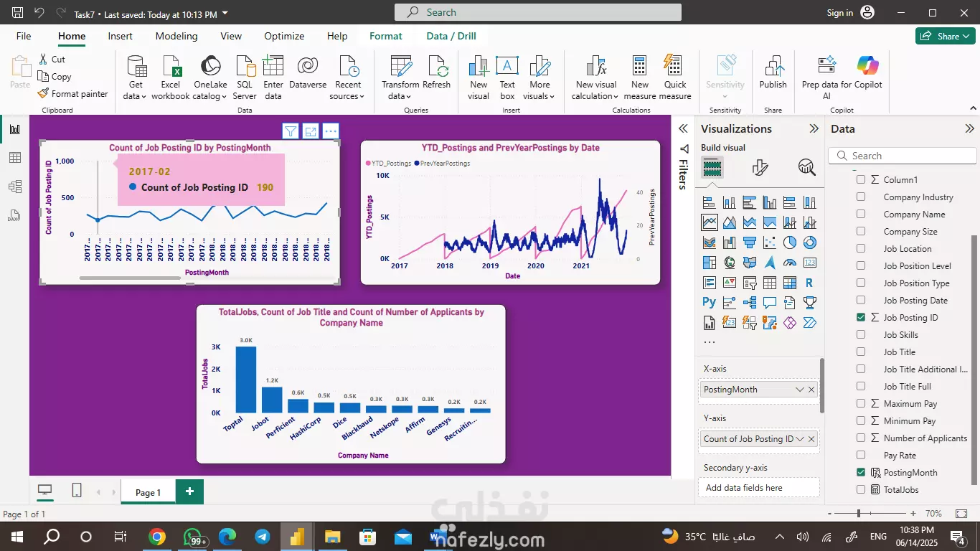This screenshot has height=551, width=980.
Task: Expand the Recent sources dropdown
Action: click(x=348, y=77)
